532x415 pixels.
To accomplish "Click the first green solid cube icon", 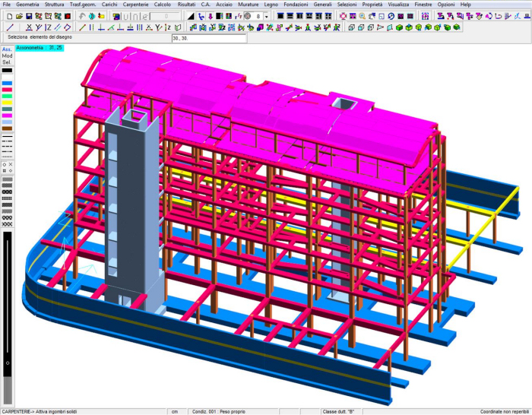I will click(397, 27).
